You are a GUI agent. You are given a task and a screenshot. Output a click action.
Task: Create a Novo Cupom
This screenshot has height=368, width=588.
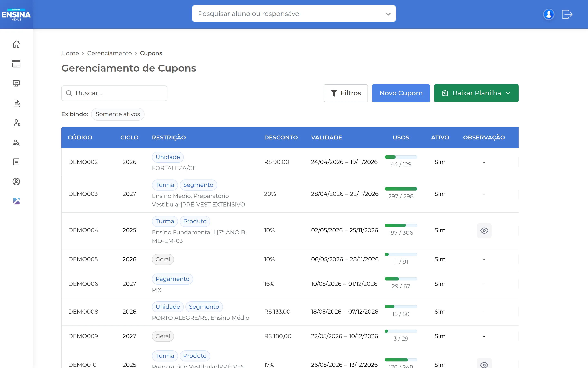401,93
